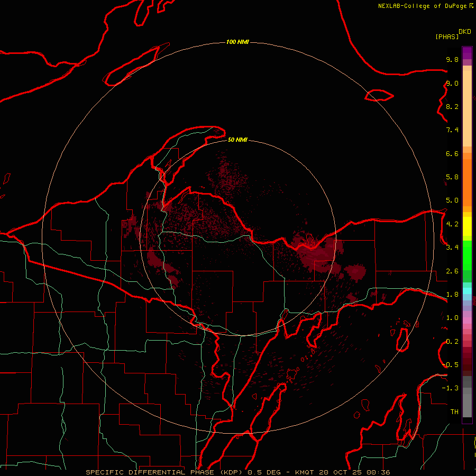Click the 5.8 legend value

click(452, 177)
